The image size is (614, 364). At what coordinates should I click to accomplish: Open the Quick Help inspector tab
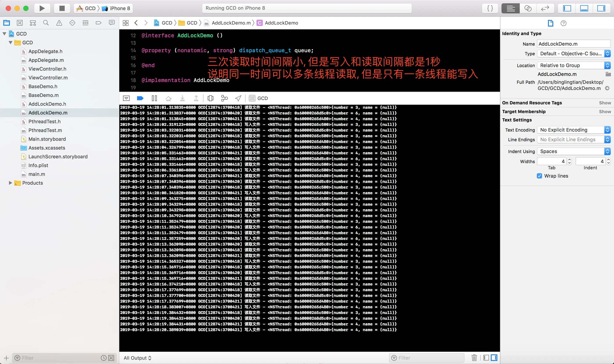564,23
